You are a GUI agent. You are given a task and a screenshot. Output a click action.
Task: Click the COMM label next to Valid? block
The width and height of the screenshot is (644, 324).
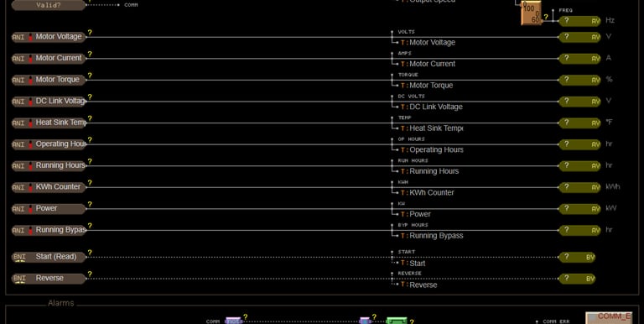tap(131, 5)
